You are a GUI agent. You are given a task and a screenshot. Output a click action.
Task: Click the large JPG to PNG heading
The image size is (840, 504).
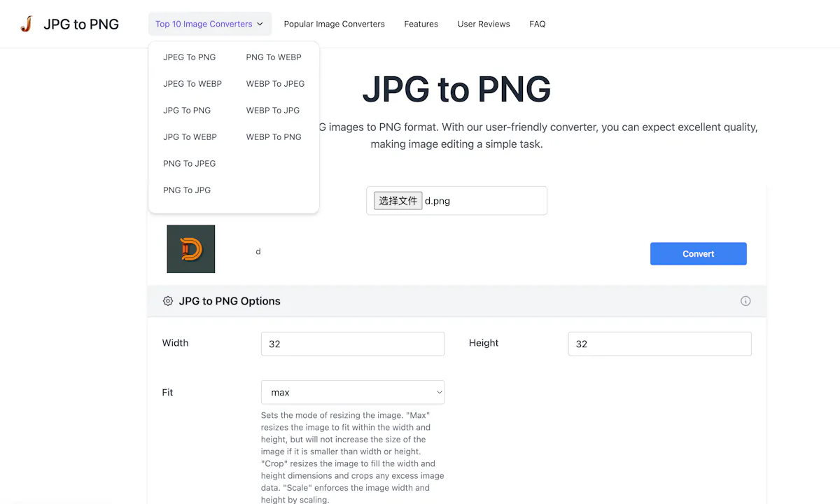tap(456, 89)
